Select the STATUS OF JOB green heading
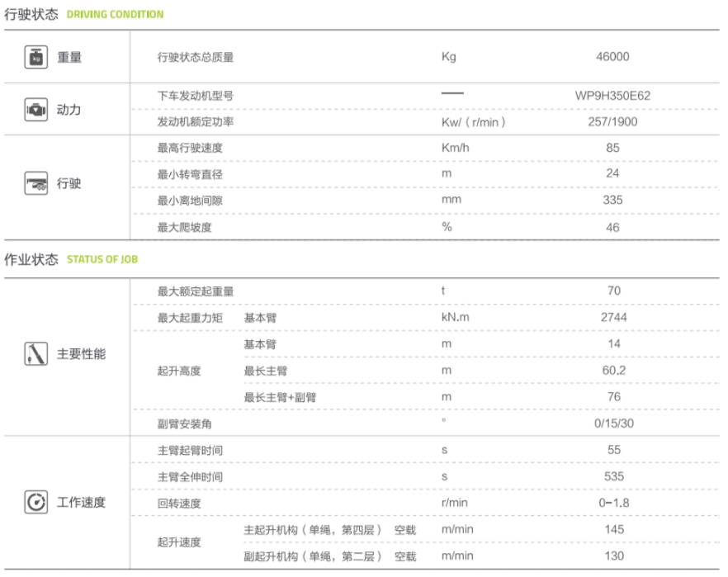Image resolution: width=728 pixels, height=577 pixels. point(102,259)
